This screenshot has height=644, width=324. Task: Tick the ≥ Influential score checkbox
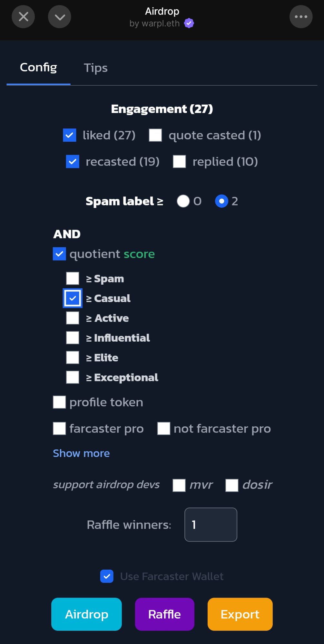click(73, 338)
